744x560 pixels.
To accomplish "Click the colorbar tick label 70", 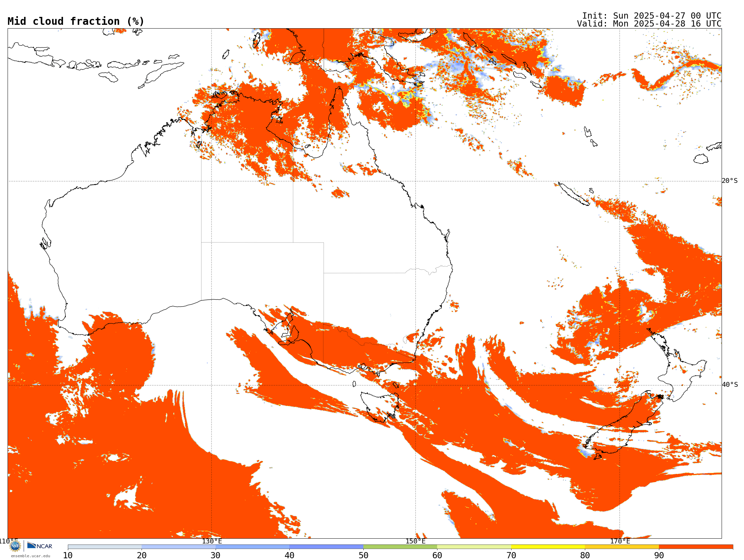I will click(511, 555).
